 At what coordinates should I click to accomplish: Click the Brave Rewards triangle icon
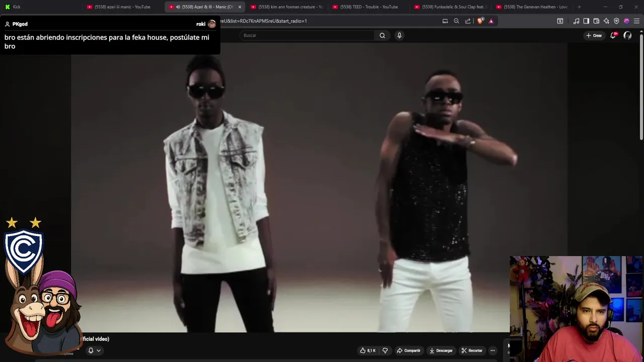pyautogui.click(x=491, y=21)
